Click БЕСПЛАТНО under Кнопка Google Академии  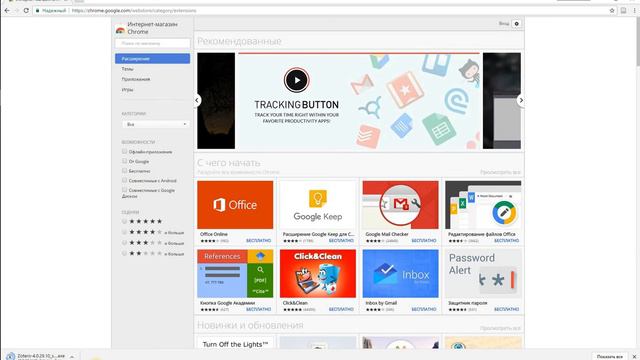coord(258,309)
